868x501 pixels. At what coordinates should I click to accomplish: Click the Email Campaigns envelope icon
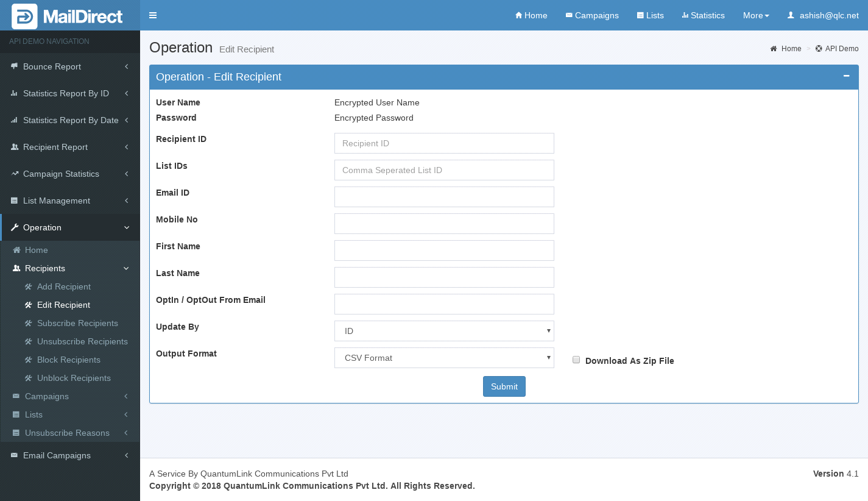(x=14, y=455)
